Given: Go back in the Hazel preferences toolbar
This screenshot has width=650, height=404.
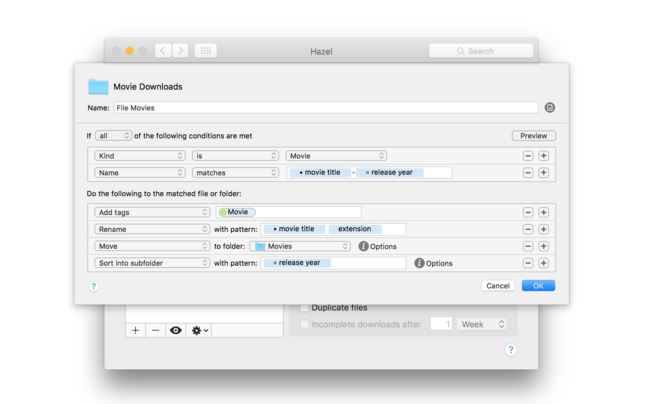Looking at the screenshot, I should 163,51.
